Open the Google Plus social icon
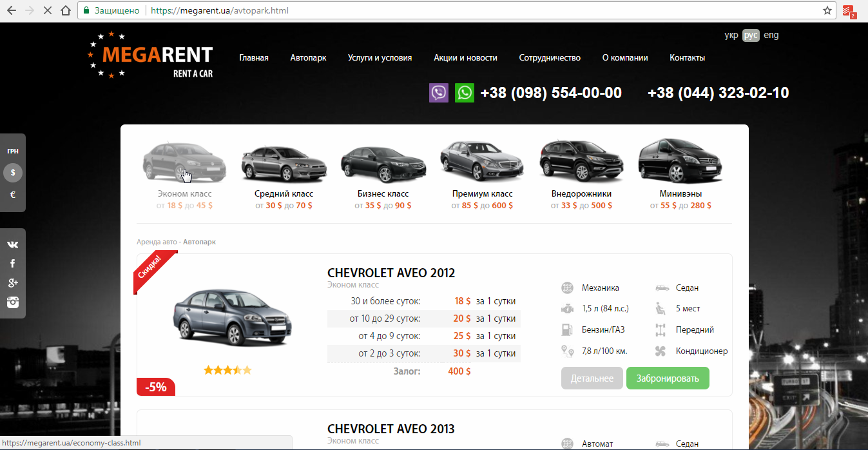 click(12, 282)
